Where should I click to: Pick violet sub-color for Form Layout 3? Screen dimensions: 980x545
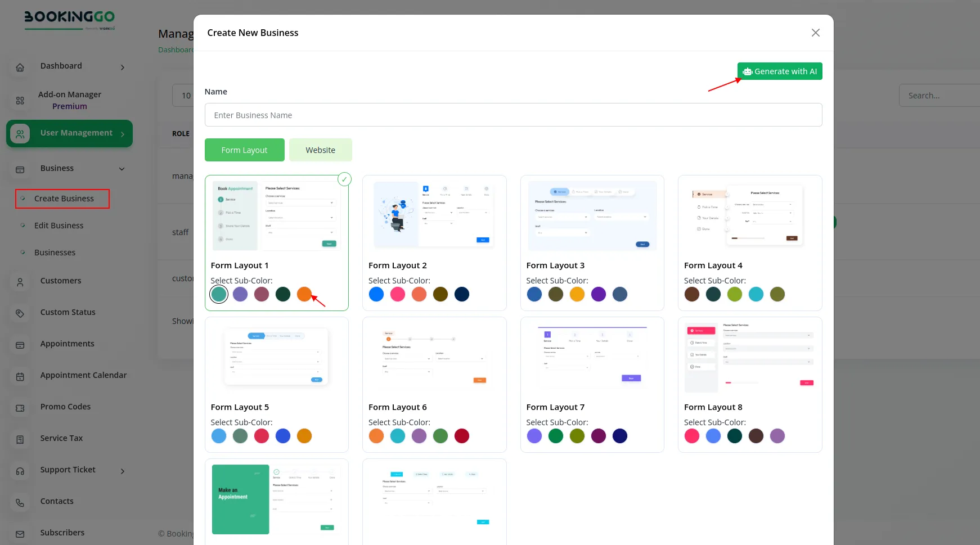599,294
